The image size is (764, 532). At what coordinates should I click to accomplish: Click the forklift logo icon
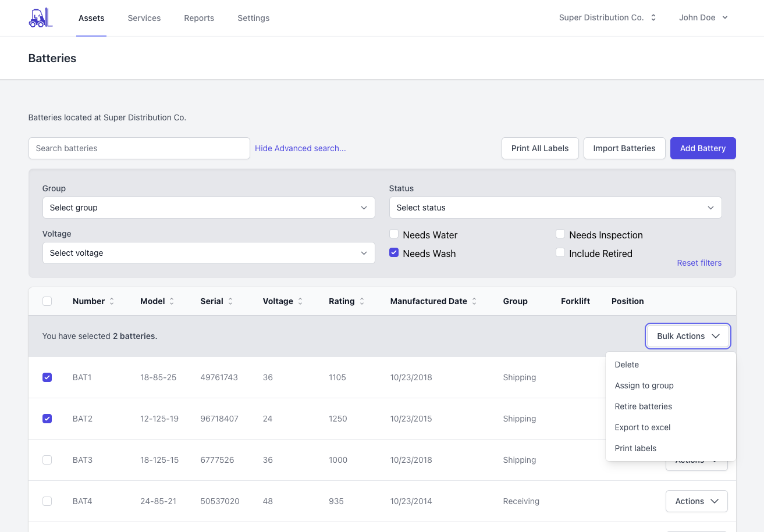coord(40,17)
